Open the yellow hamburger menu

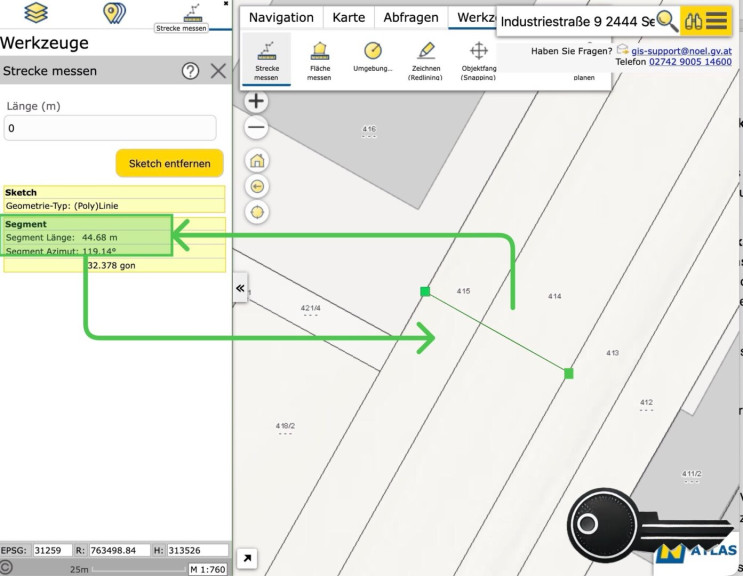tap(717, 21)
